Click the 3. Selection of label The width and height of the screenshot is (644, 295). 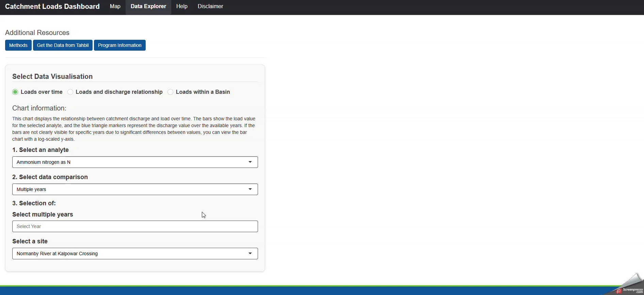click(x=34, y=203)
